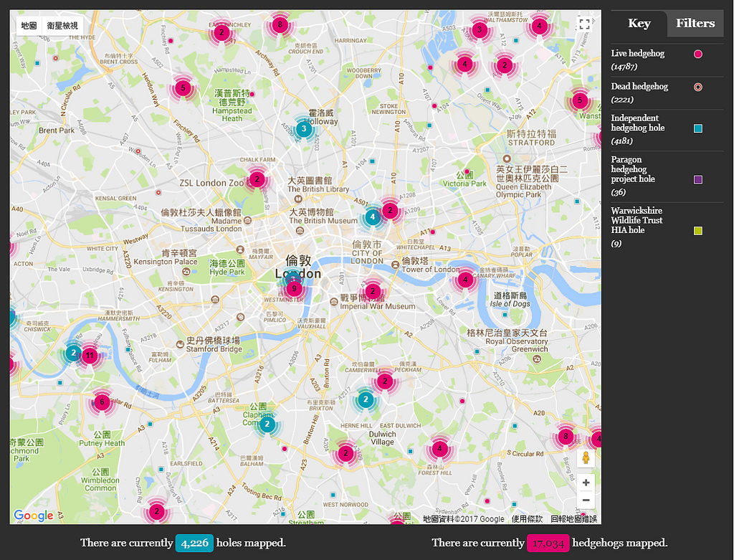Click the Street View pegman icon
The image size is (734, 560).
tap(586, 458)
